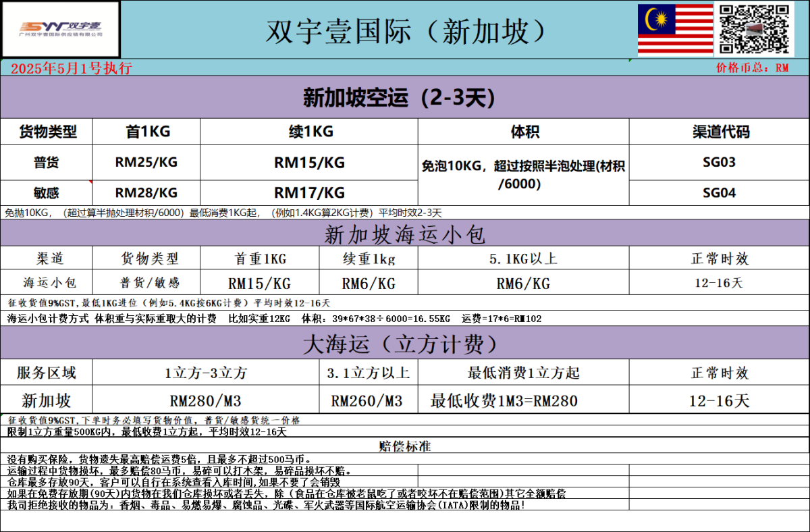This screenshot has height=532, width=810.
Task: Click the 海运小包计费方式 example line
Action: click(274, 318)
